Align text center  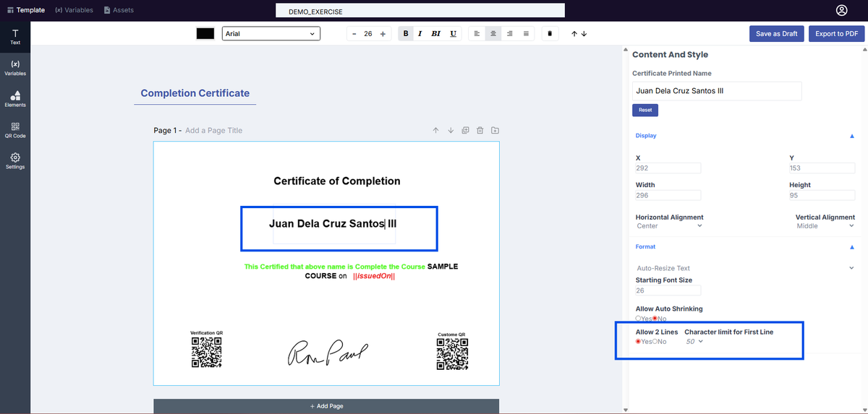click(x=493, y=34)
